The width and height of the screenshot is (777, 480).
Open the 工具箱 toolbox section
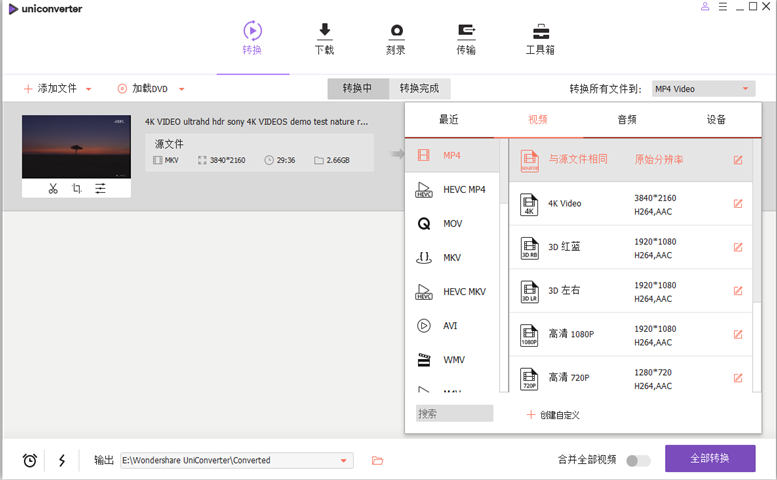coord(540,39)
